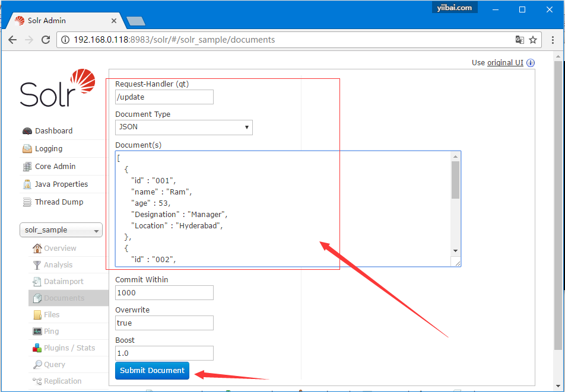The width and height of the screenshot is (565, 392).
Task: Go back using browser back arrow
Action: [12, 40]
